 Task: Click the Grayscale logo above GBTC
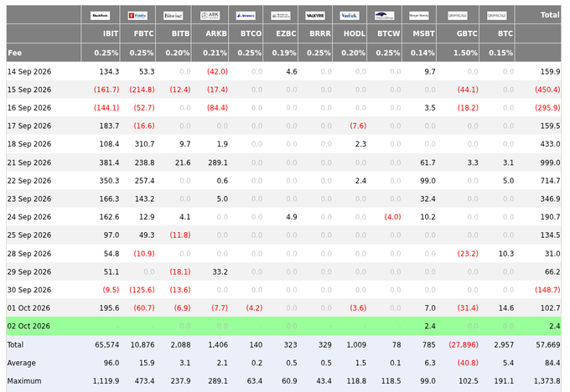(x=458, y=16)
